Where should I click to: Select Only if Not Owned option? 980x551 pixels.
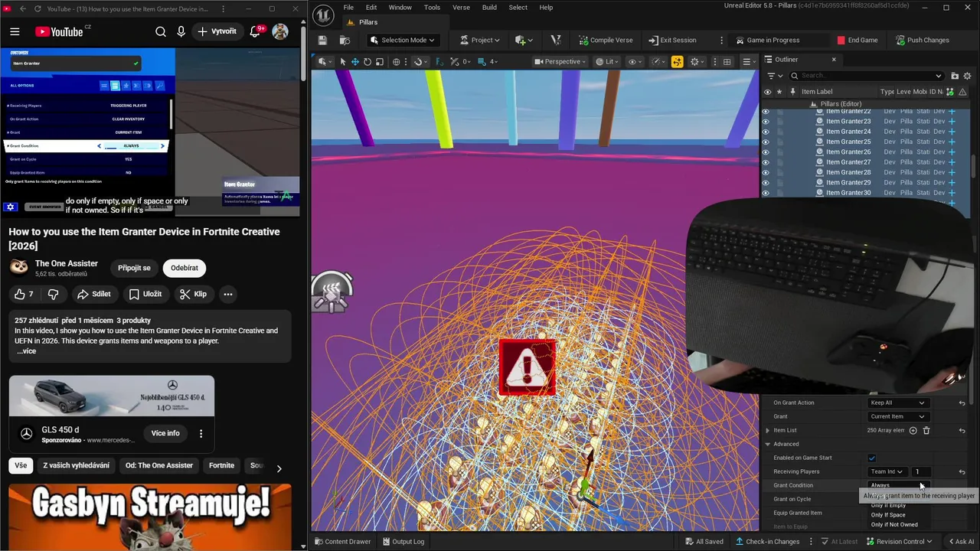pos(894,525)
